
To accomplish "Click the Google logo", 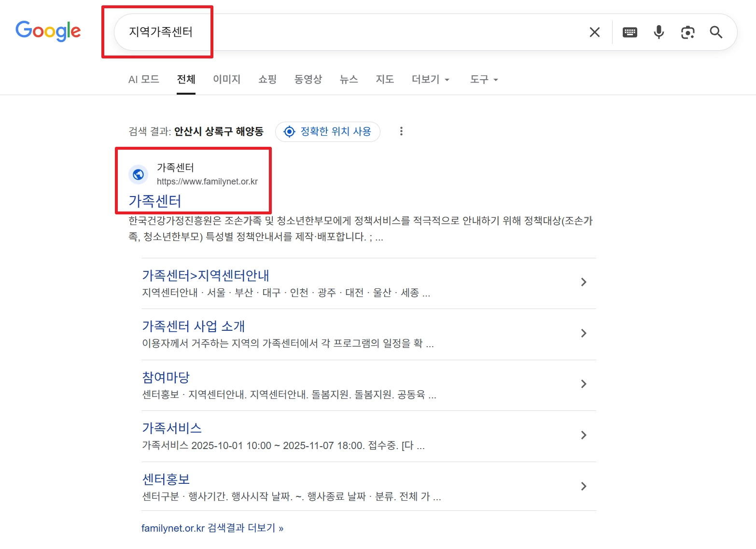I will click(48, 31).
